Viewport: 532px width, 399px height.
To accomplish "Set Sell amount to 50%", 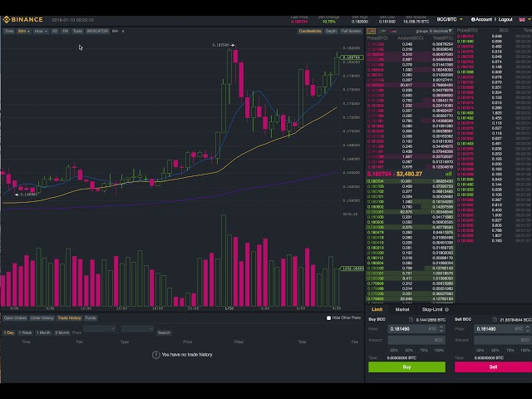I will tap(495, 350).
